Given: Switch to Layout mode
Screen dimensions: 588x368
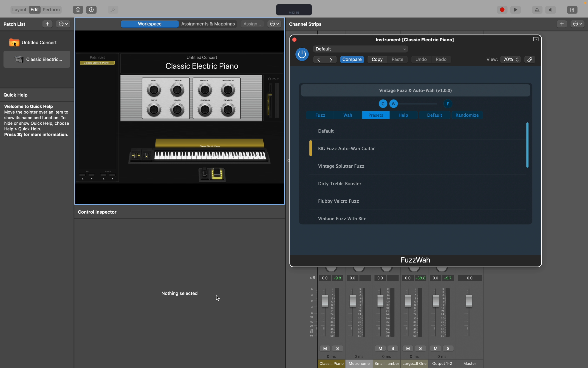Looking at the screenshot, I should click(19, 10).
